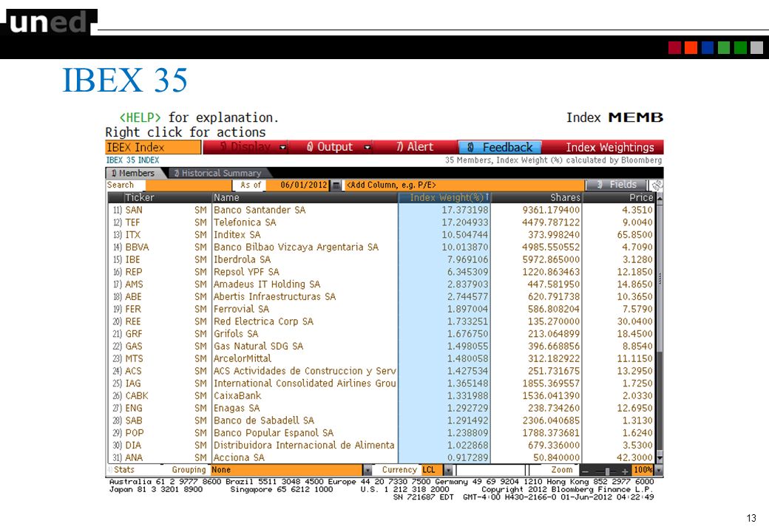Click the zoom out minus icon

[x=585, y=471]
